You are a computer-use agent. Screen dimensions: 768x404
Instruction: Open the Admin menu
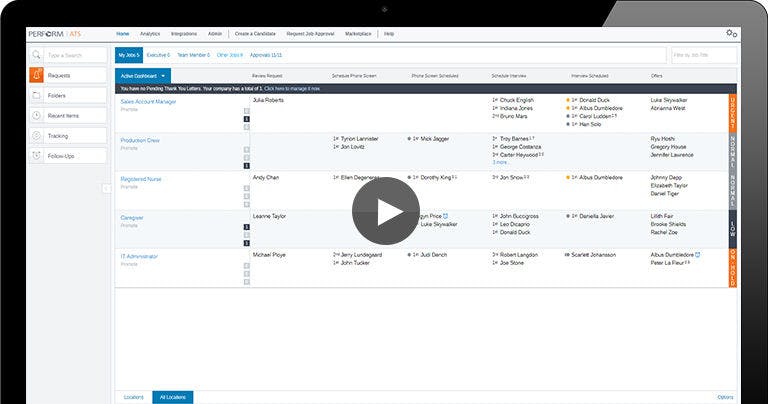click(x=215, y=34)
